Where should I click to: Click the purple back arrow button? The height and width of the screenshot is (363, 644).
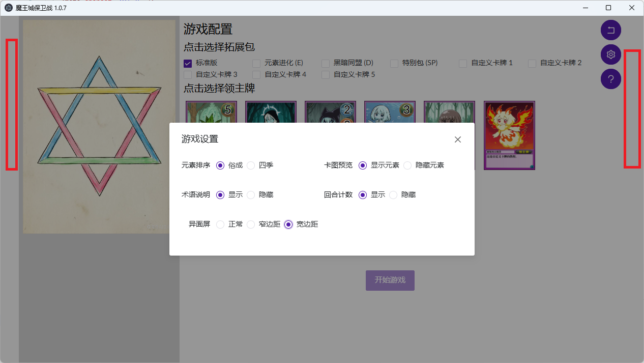pos(611,30)
